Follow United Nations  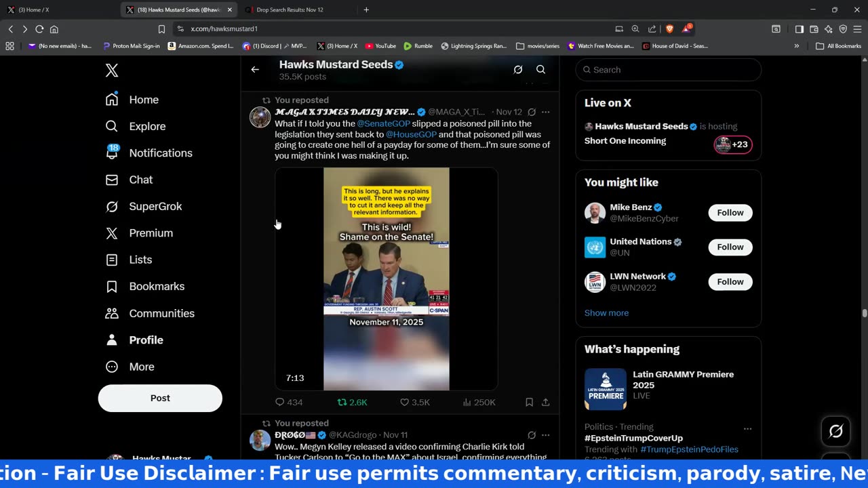pos(730,247)
